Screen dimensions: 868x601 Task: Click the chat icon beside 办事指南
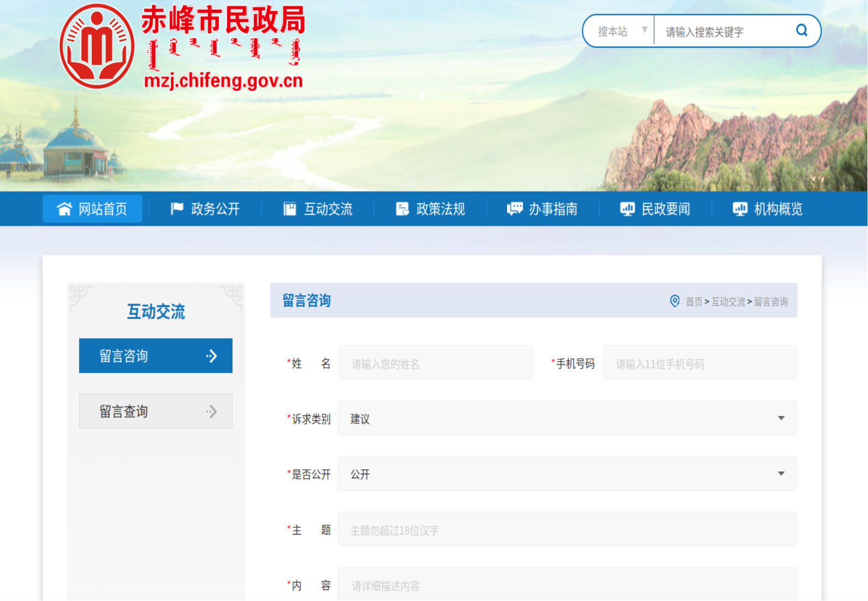click(x=515, y=209)
